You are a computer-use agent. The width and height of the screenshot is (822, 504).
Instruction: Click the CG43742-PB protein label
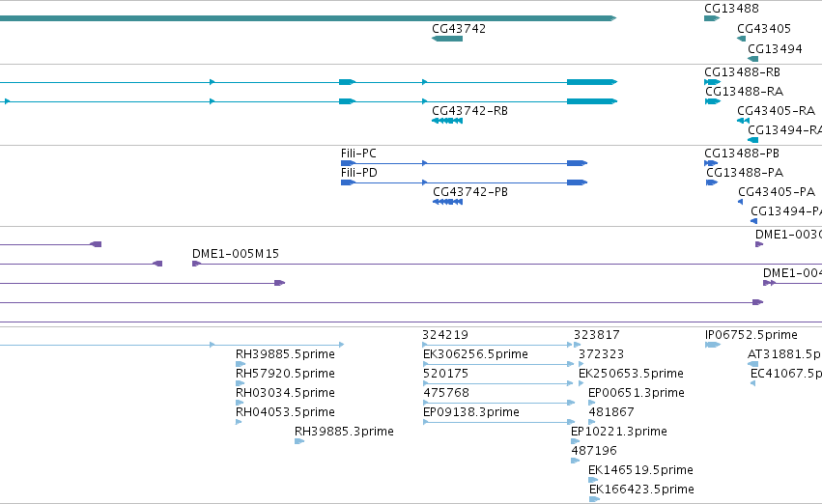470,192
